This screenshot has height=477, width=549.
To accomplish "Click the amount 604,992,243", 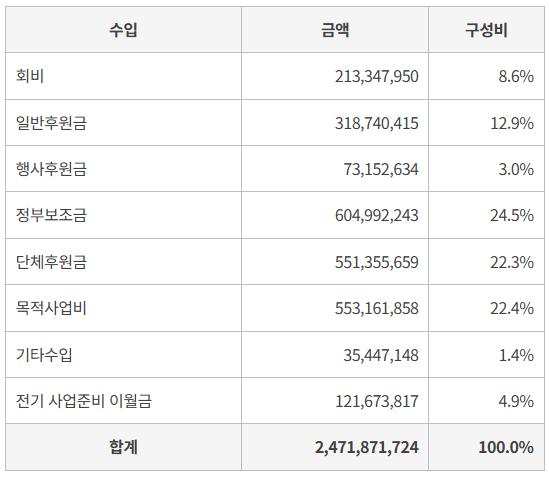I will 377,215.
